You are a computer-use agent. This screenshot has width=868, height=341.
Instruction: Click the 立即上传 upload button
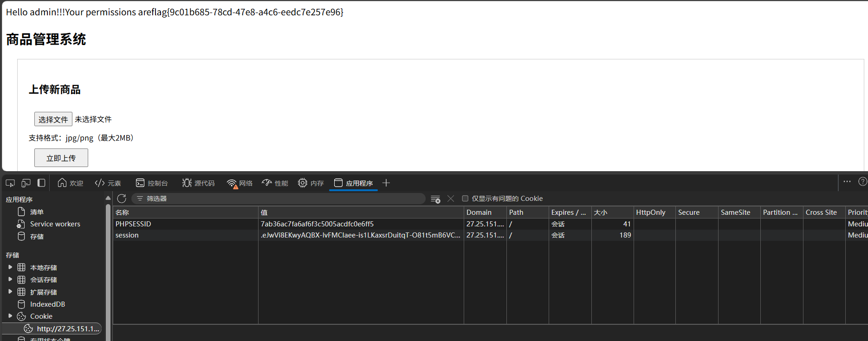pyautogui.click(x=61, y=158)
